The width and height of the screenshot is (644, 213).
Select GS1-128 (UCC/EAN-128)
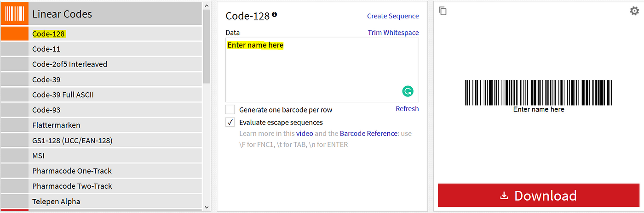click(101, 140)
